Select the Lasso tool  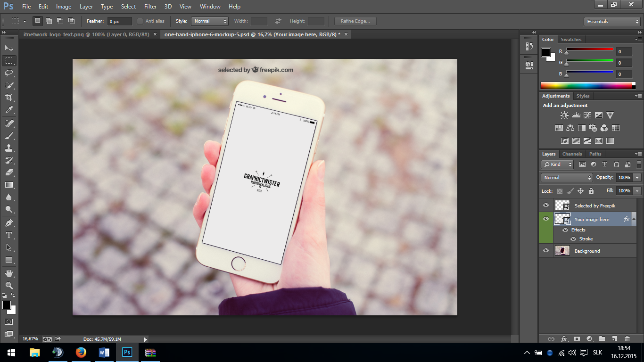(9, 73)
